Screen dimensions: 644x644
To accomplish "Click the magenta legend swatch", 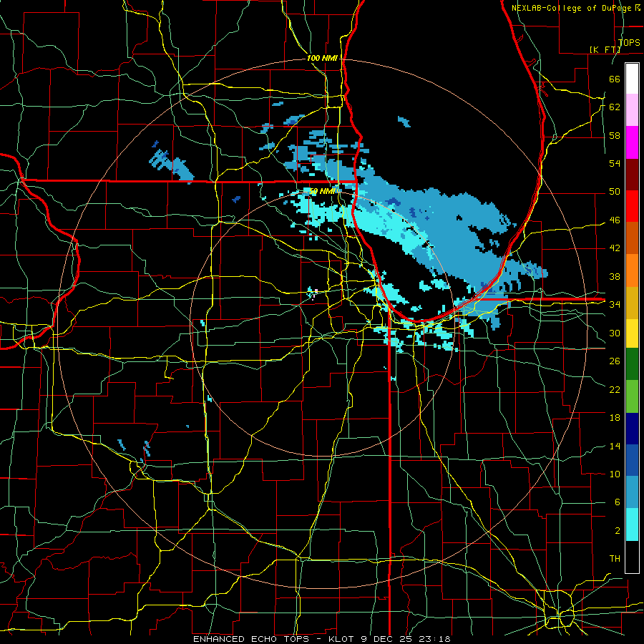I will pyautogui.click(x=632, y=142).
